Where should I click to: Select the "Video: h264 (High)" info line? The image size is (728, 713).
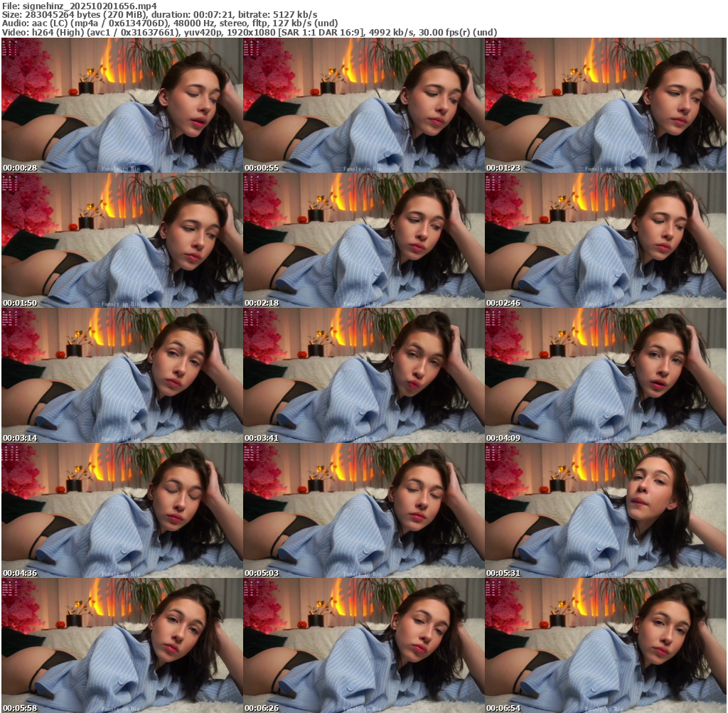250,33
